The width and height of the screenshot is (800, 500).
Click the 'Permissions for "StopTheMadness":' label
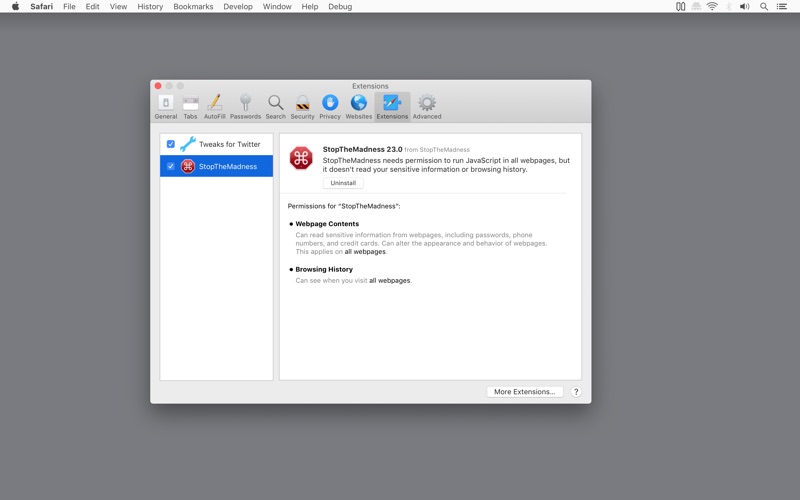coord(344,206)
